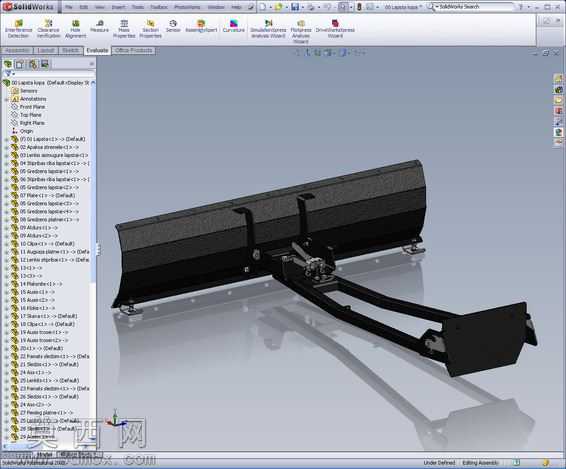566x469 pixels.
Task: Open the Motion Study 1 tab
Action: pyautogui.click(x=80, y=455)
